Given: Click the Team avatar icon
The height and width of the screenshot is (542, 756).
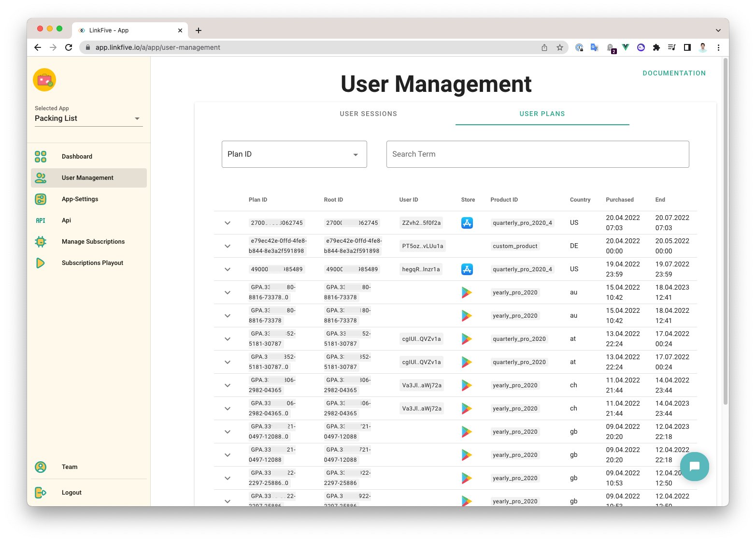Looking at the screenshot, I should click(x=41, y=467).
